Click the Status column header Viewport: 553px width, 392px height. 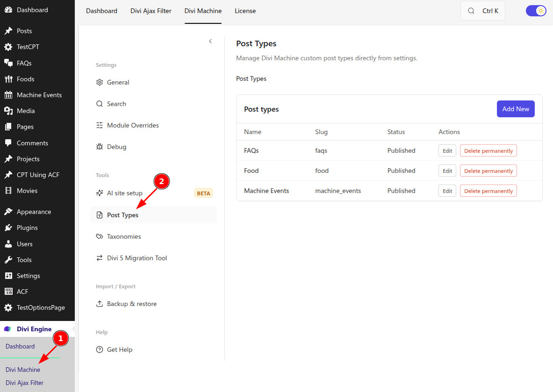[x=396, y=132]
